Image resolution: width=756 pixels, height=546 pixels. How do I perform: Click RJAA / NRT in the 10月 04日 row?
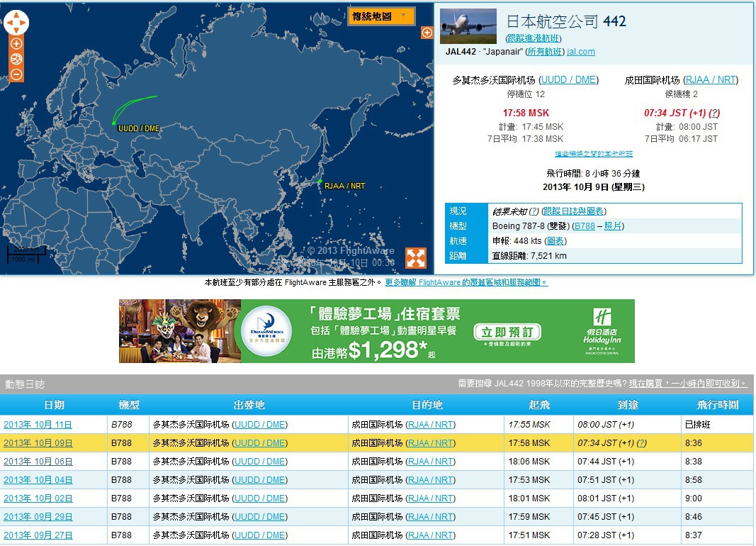click(431, 480)
